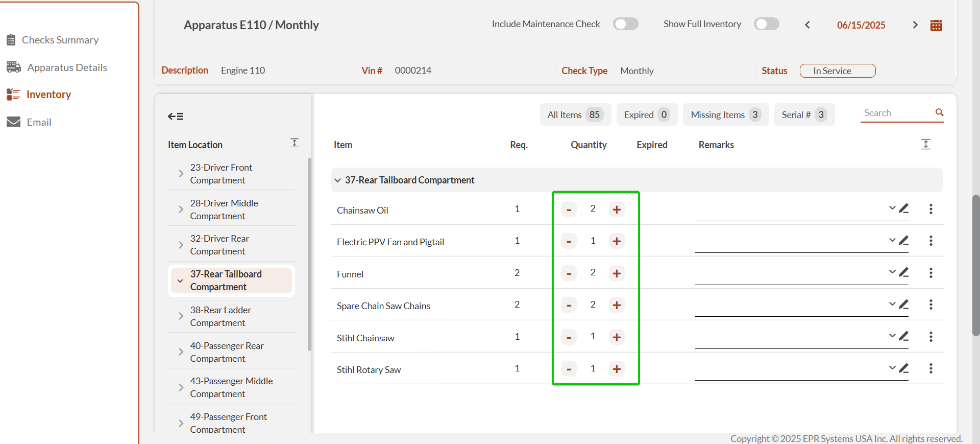Turn on Show Full Inventory toggle
The image size is (980, 444).
766,24
